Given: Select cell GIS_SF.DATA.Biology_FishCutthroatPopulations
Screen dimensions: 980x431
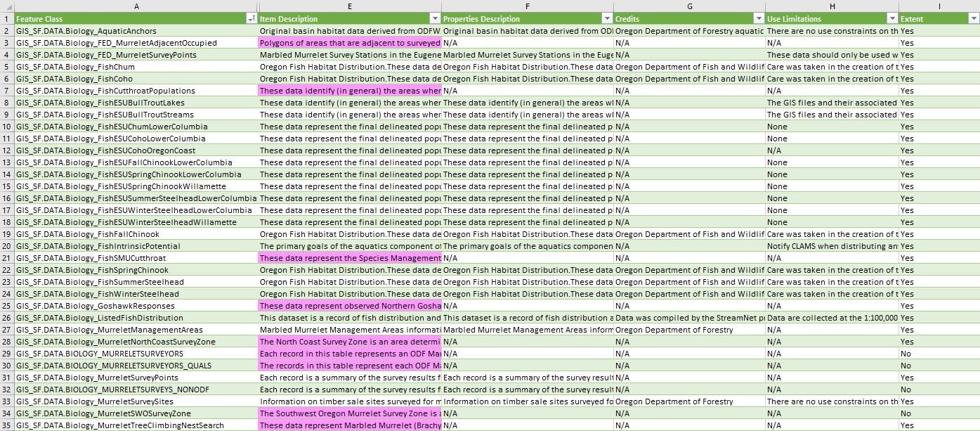Looking at the screenshot, I should point(136,91).
